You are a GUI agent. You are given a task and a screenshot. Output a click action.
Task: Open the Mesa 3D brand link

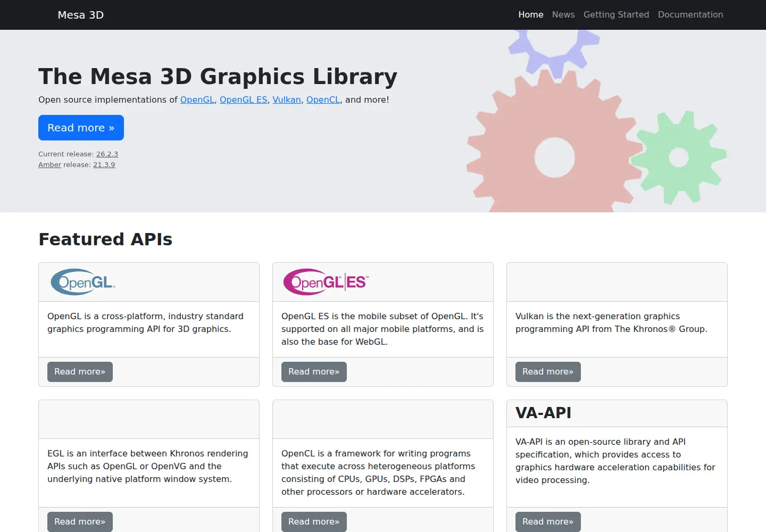click(81, 15)
